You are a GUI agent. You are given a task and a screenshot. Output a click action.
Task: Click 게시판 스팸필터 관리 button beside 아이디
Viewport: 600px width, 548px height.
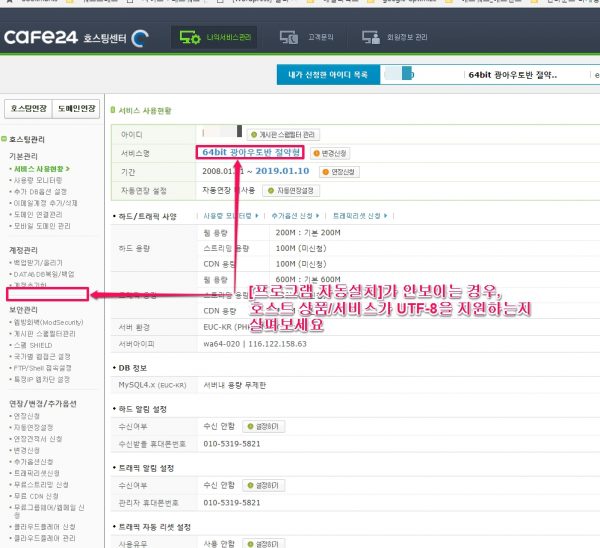click(x=283, y=135)
